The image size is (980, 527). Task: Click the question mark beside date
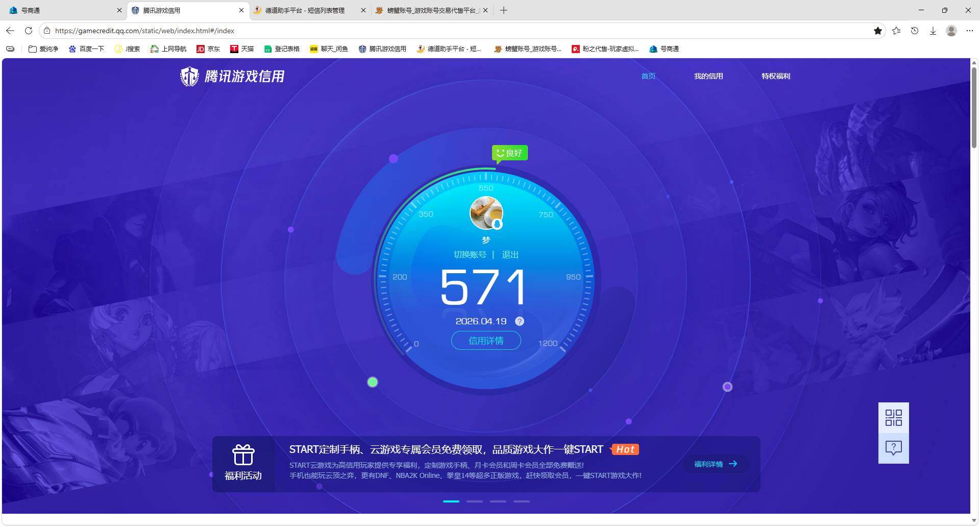point(520,321)
